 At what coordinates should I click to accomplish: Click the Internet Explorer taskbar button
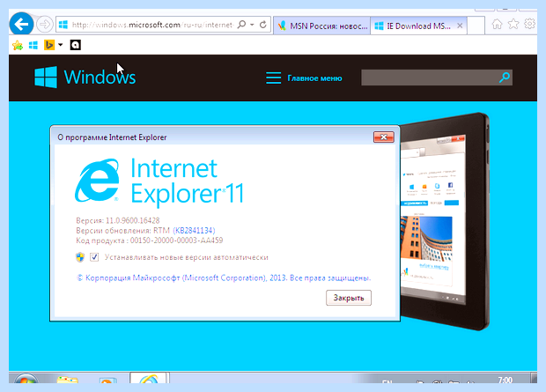[149, 378]
